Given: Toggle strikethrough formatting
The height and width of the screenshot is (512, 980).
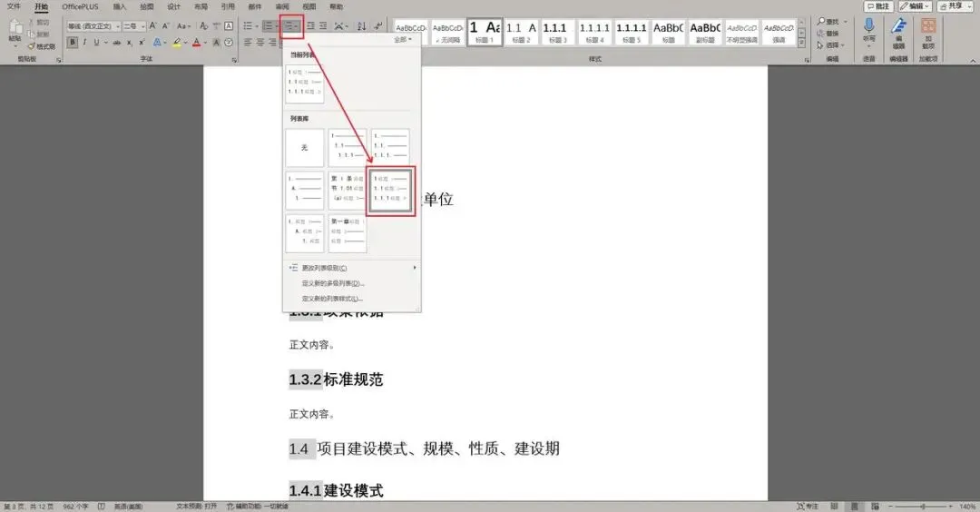Looking at the screenshot, I should (117, 43).
